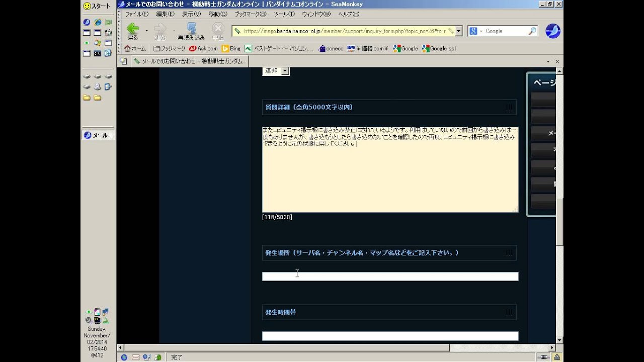Click the horizontal scrollbar thumb
The width and height of the screenshot is (644, 362).
tap(287, 347)
